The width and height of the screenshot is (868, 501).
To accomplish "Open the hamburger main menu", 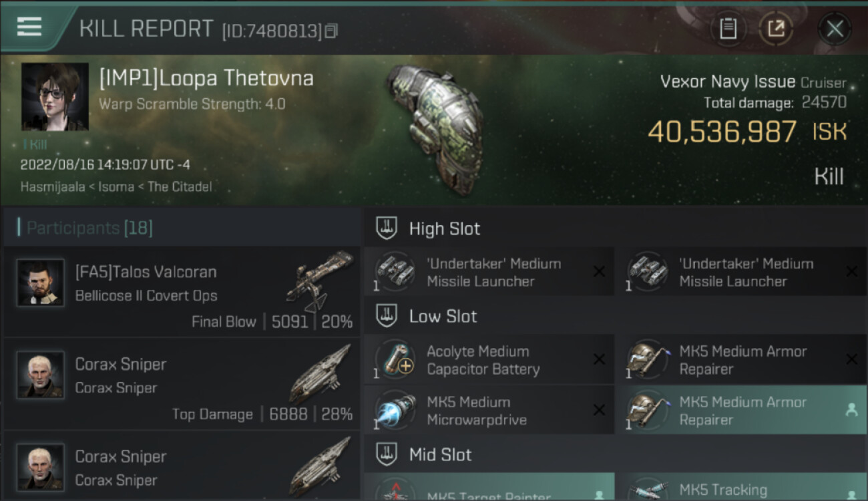I will coord(29,27).
